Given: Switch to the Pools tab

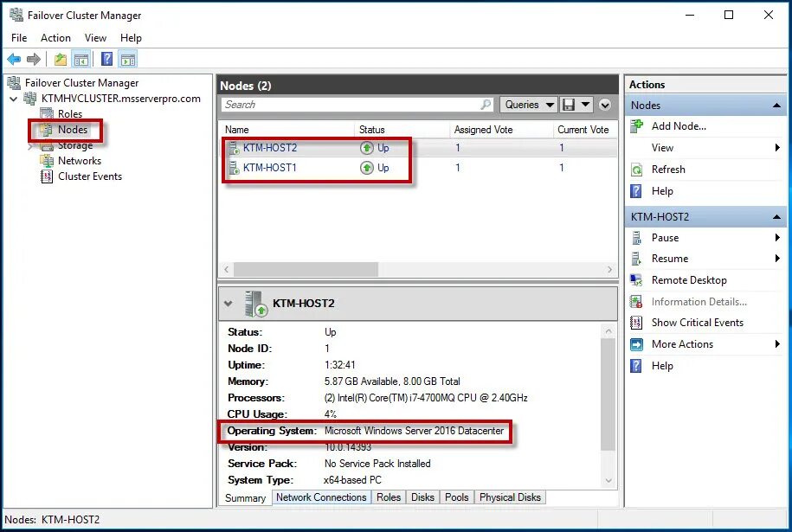Looking at the screenshot, I should point(457,497).
